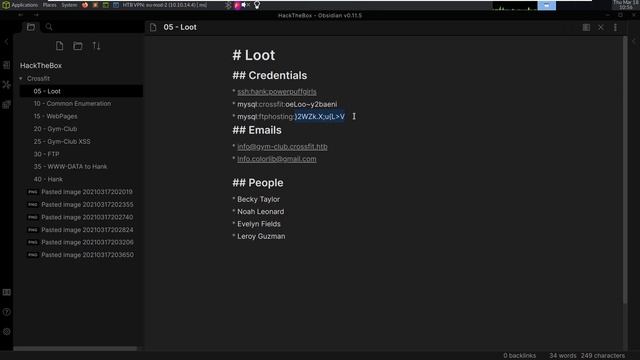Switch to preview mode for note
Screen dimensions: 640x360
tap(586, 27)
